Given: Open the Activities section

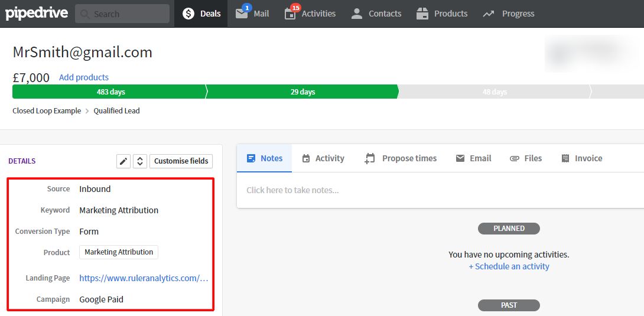Looking at the screenshot, I should 310,14.
